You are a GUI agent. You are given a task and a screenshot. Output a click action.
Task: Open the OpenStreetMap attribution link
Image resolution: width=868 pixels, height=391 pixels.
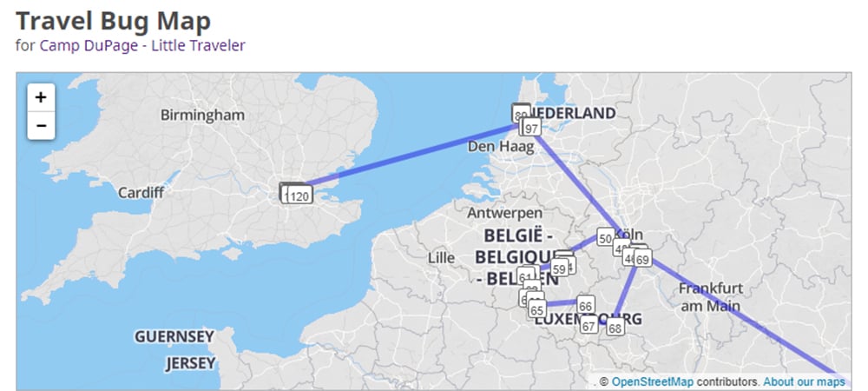point(652,381)
